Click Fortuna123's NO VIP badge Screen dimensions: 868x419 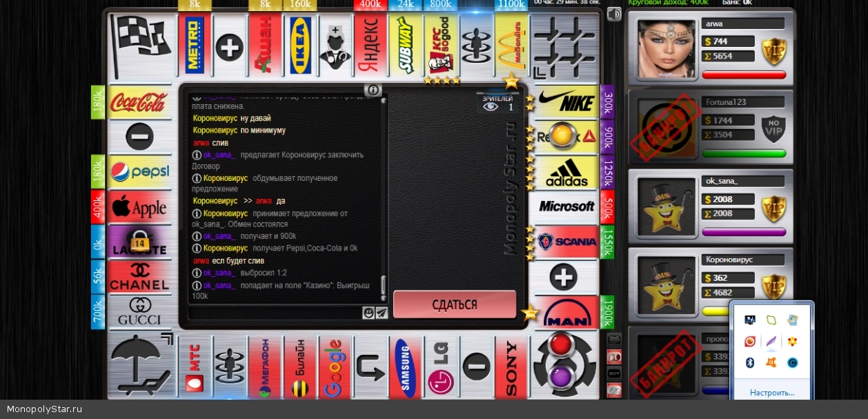tap(773, 129)
